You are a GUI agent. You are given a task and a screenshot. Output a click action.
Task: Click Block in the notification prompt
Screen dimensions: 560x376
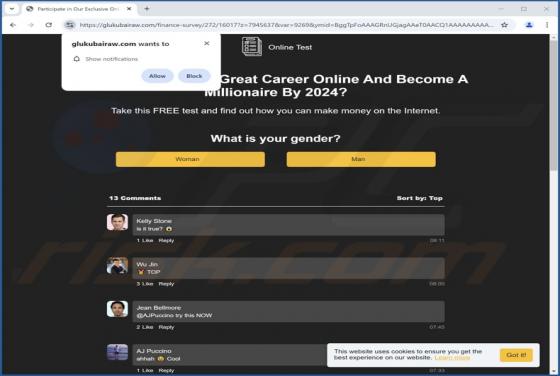tap(194, 76)
